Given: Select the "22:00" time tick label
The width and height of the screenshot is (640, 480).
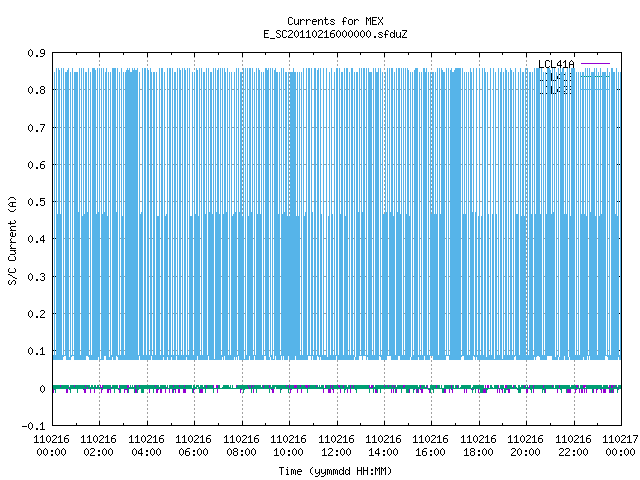Looking at the screenshot, I should pyautogui.click(x=573, y=452).
